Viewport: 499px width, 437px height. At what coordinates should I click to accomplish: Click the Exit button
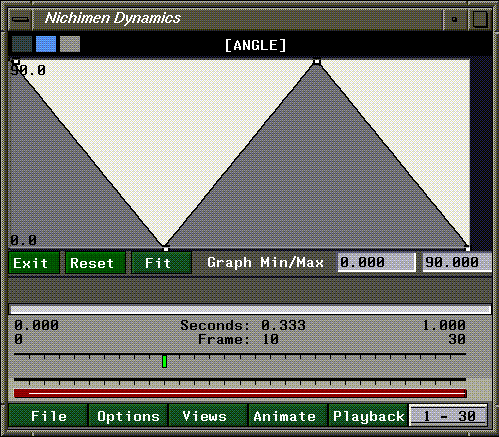[x=34, y=263]
